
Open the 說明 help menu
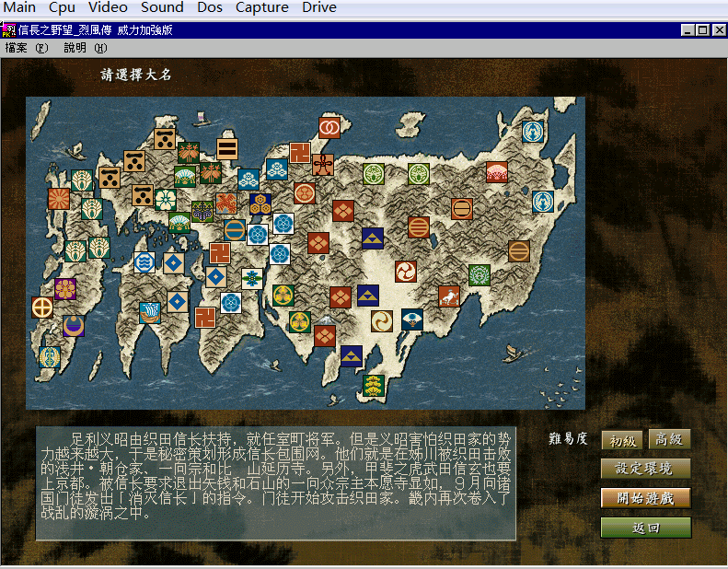click(x=85, y=48)
